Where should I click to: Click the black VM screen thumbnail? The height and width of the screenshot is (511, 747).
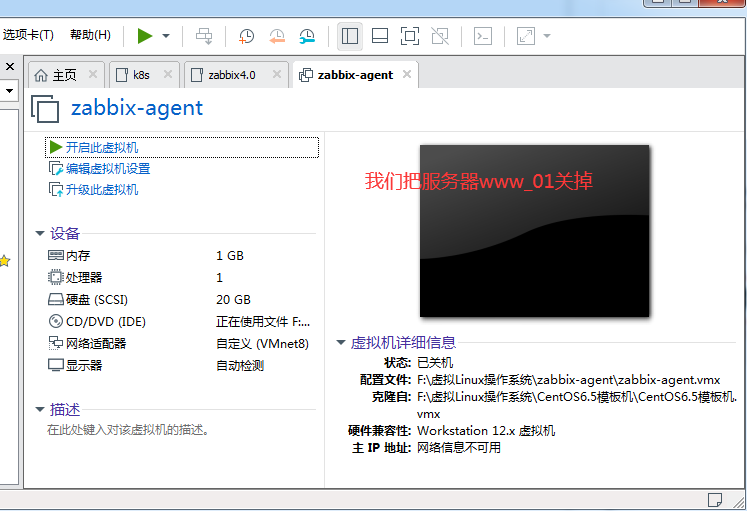(534, 231)
